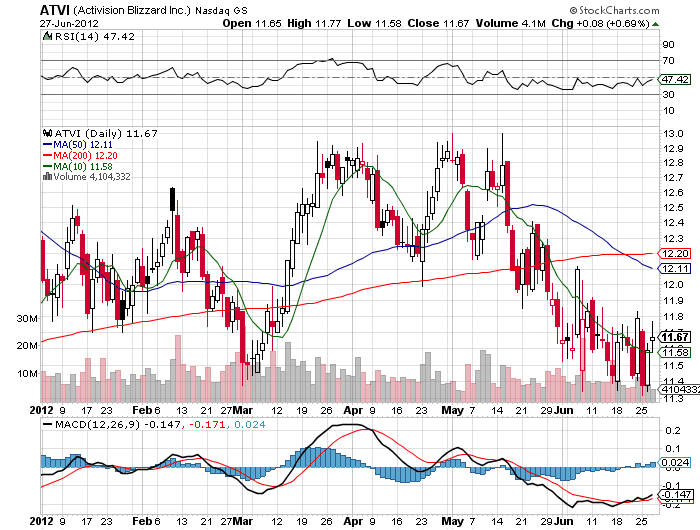The image size is (700, 530).
Task: Click the Mar label on price chart axis
Action: (x=243, y=410)
